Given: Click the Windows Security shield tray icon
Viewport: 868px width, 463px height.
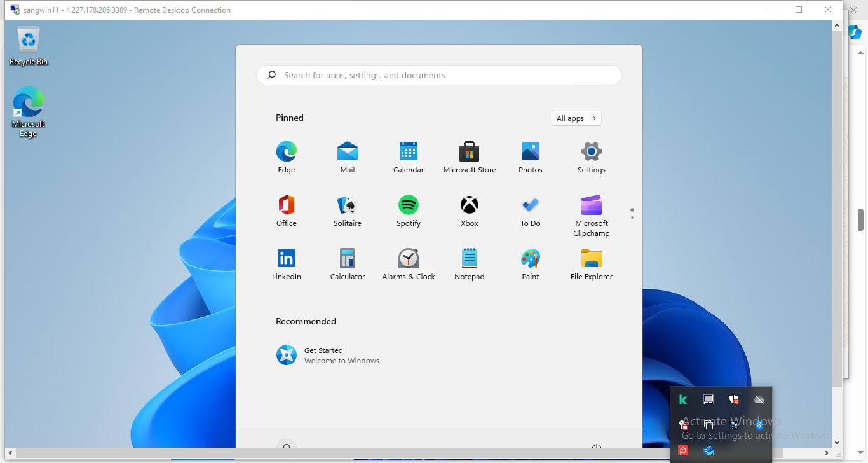Looking at the screenshot, I should pos(734,399).
